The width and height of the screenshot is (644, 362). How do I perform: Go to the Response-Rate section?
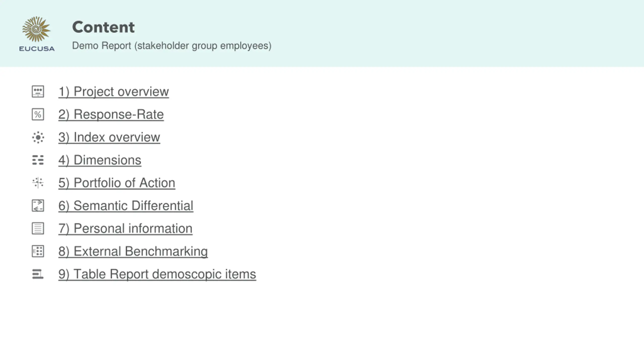(x=111, y=114)
